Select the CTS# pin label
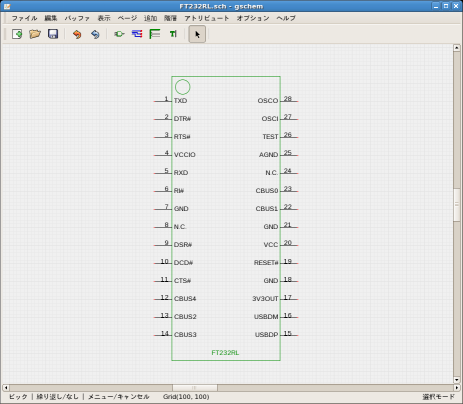The image size is (463, 404). click(x=182, y=281)
